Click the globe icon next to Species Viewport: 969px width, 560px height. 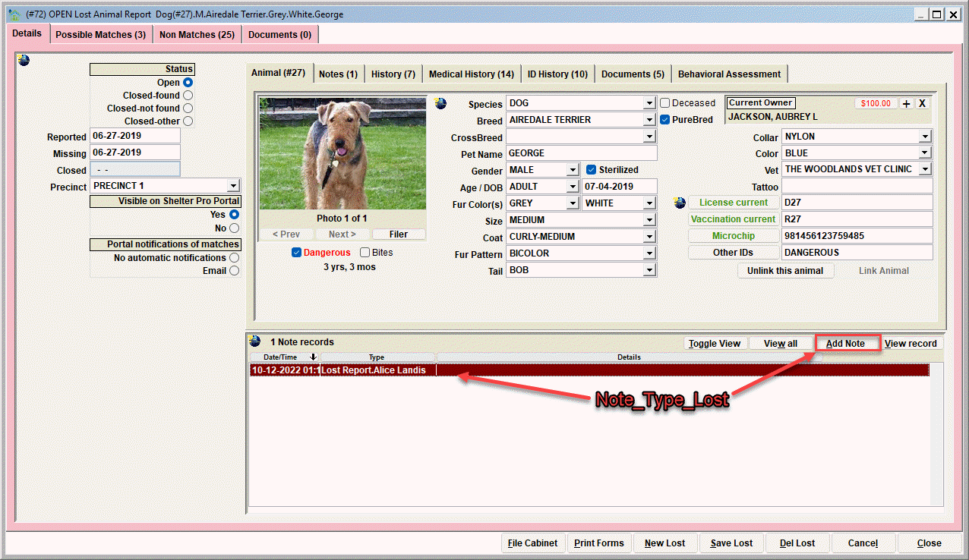[440, 103]
